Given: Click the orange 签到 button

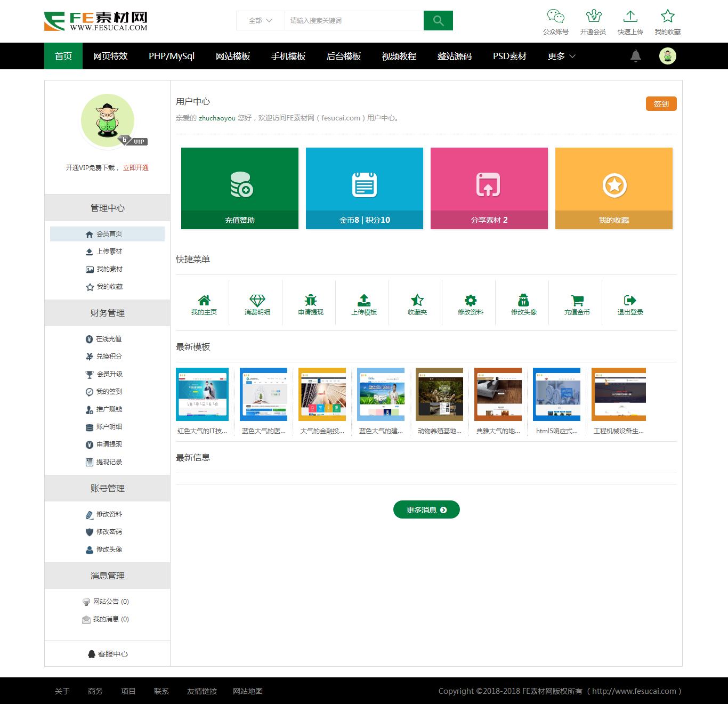Looking at the screenshot, I should 661,104.
